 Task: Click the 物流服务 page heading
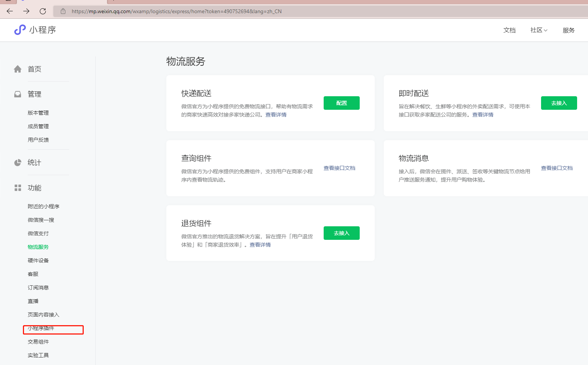pos(186,61)
